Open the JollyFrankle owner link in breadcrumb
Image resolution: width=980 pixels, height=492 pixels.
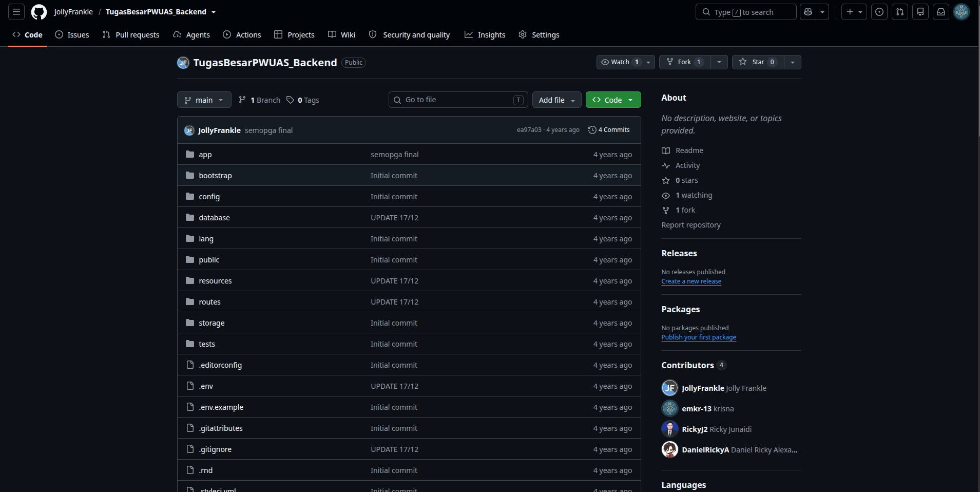(x=73, y=12)
